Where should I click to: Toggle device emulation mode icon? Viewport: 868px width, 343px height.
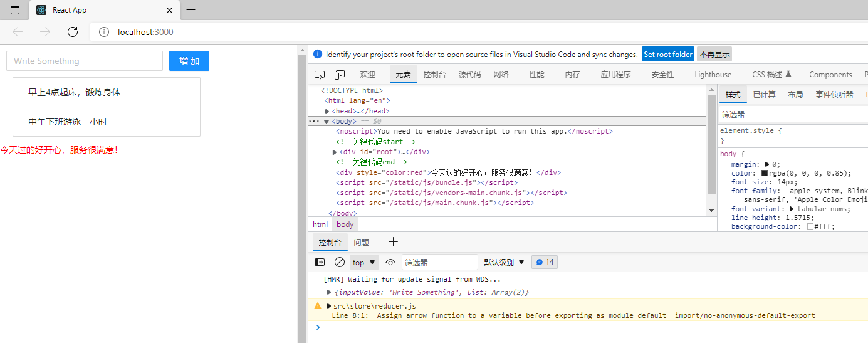coord(340,75)
